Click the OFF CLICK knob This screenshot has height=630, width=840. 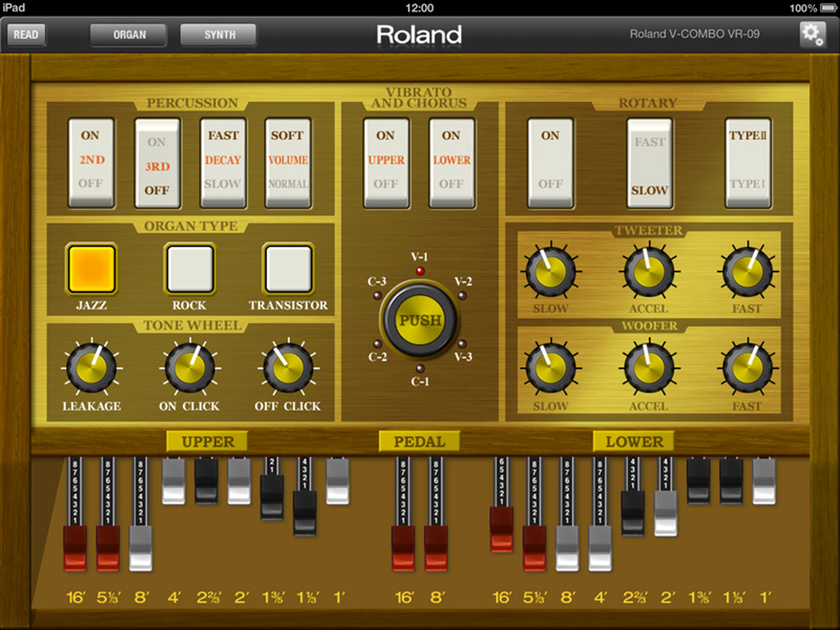pyautogui.click(x=288, y=367)
